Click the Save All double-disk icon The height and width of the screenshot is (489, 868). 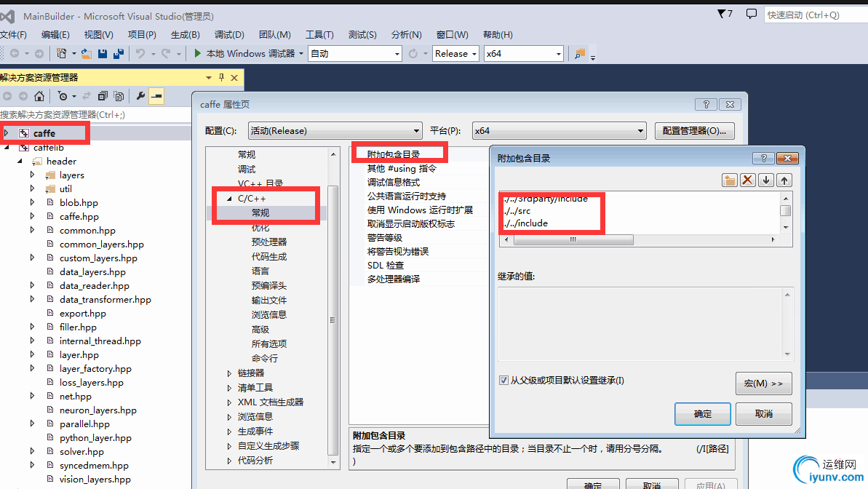pyautogui.click(x=119, y=54)
